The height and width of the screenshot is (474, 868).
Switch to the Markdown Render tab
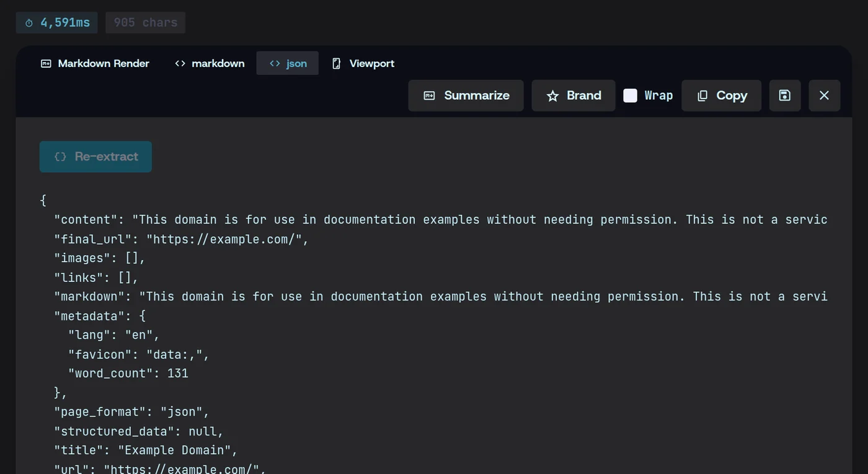coord(95,63)
